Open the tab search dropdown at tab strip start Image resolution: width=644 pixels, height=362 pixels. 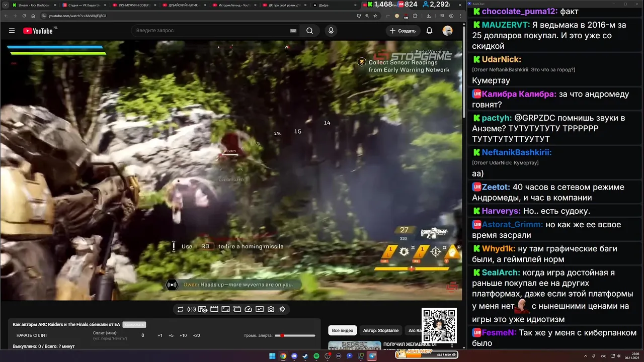coord(5,5)
